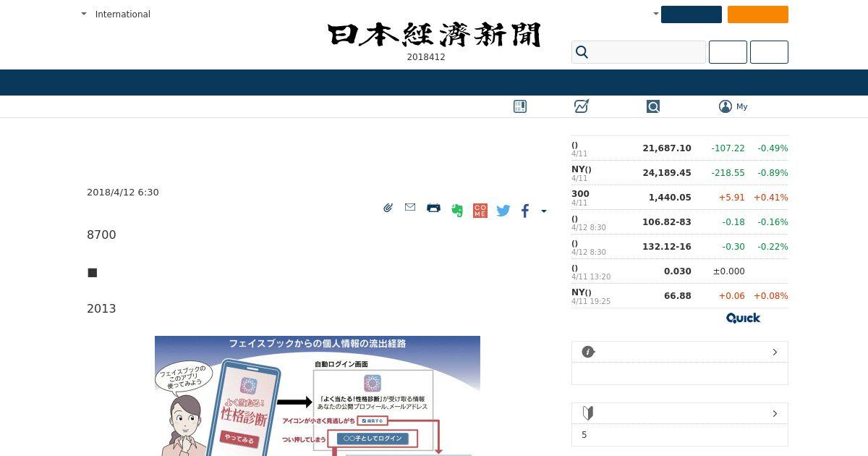Click the 2018412 date under logo
868x456 pixels.
(426, 57)
